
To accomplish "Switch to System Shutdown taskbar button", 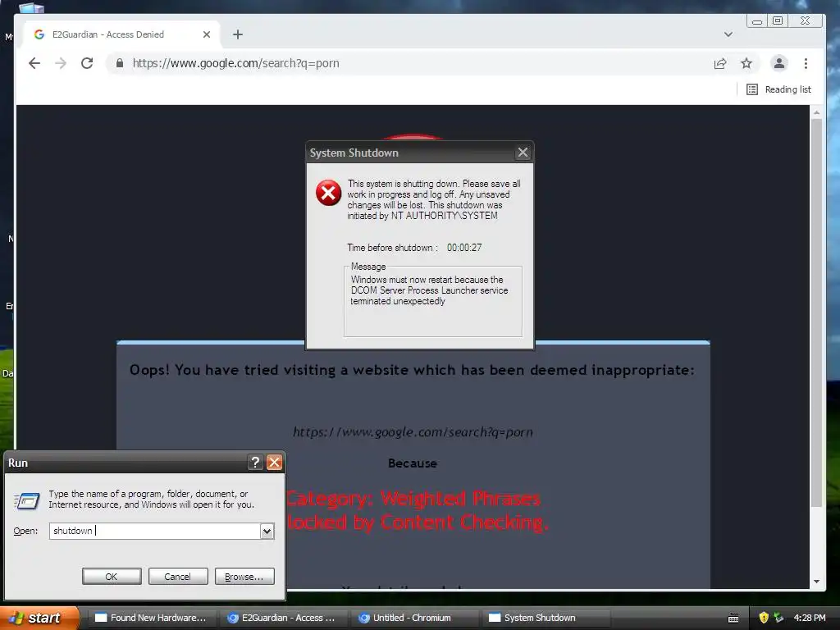I will tap(546, 618).
